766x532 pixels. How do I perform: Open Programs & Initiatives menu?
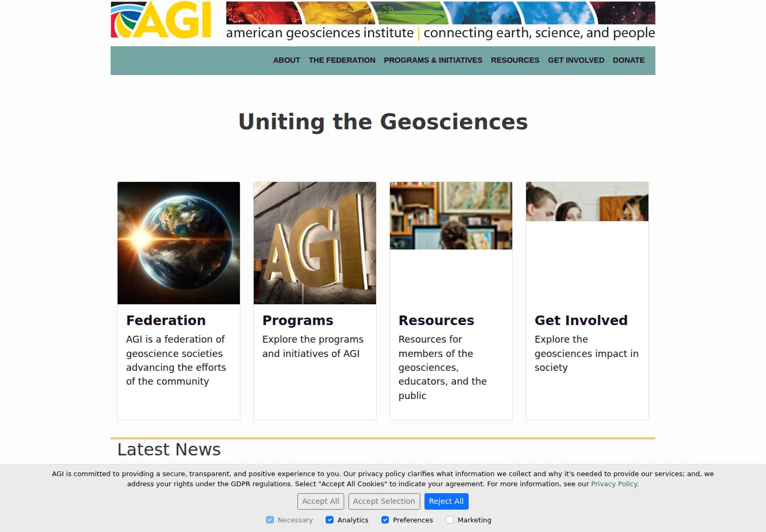pyautogui.click(x=433, y=60)
